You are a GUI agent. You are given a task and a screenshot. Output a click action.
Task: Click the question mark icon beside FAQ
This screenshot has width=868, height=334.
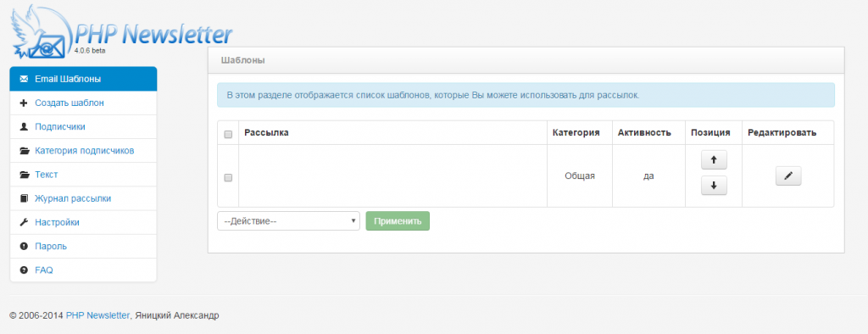click(x=24, y=270)
